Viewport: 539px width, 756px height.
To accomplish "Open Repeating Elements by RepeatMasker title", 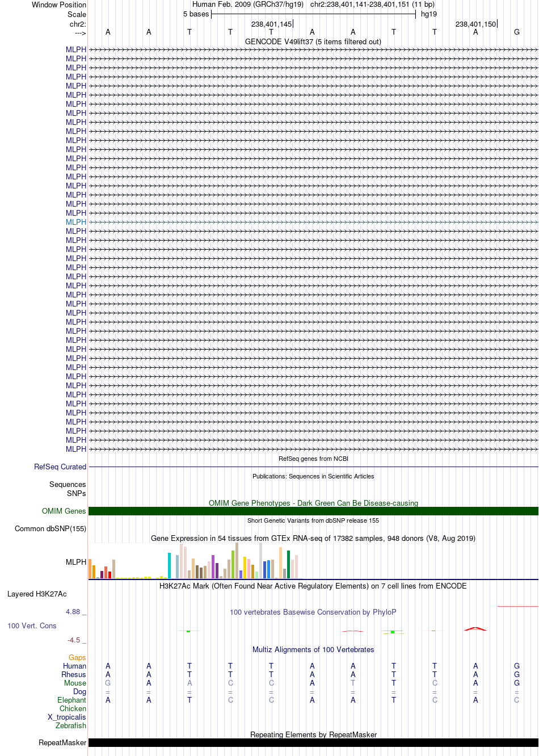I will (x=313, y=735).
